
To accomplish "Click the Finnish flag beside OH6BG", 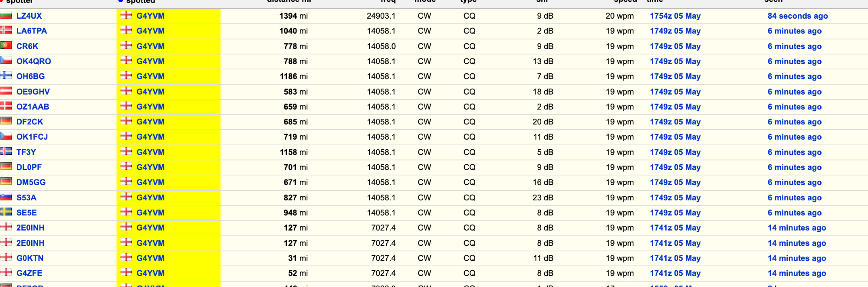I will click(6, 75).
